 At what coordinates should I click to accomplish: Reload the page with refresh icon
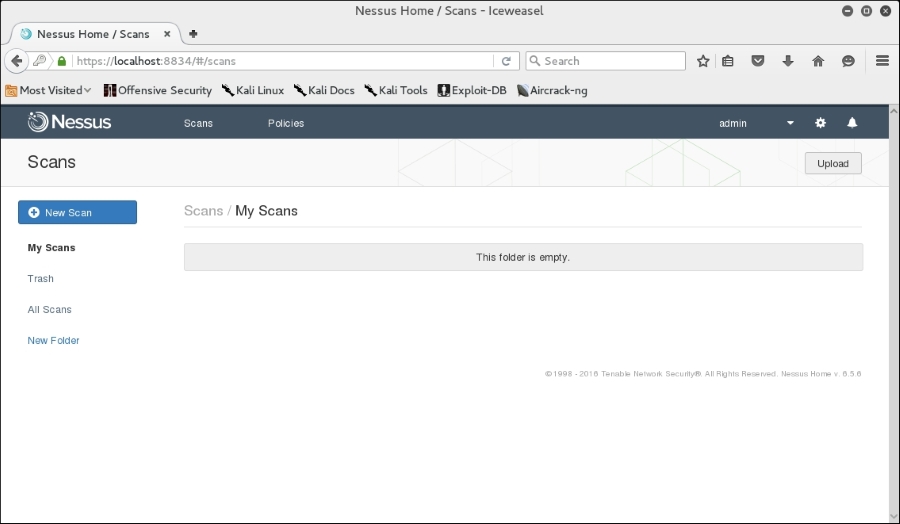coord(506,61)
